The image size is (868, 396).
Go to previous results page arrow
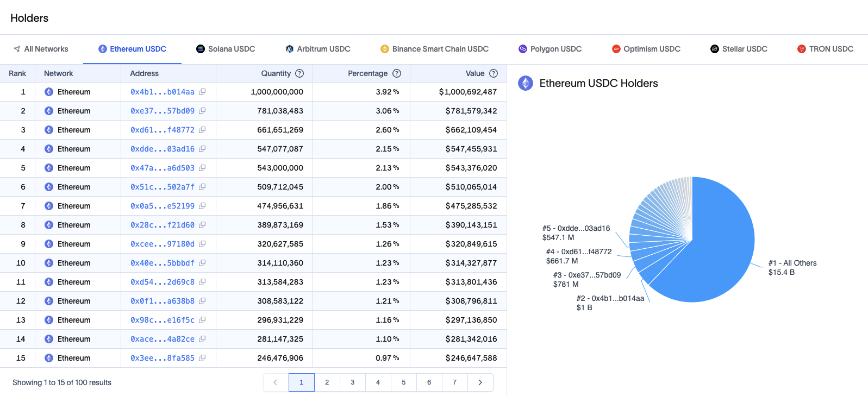[276, 382]
